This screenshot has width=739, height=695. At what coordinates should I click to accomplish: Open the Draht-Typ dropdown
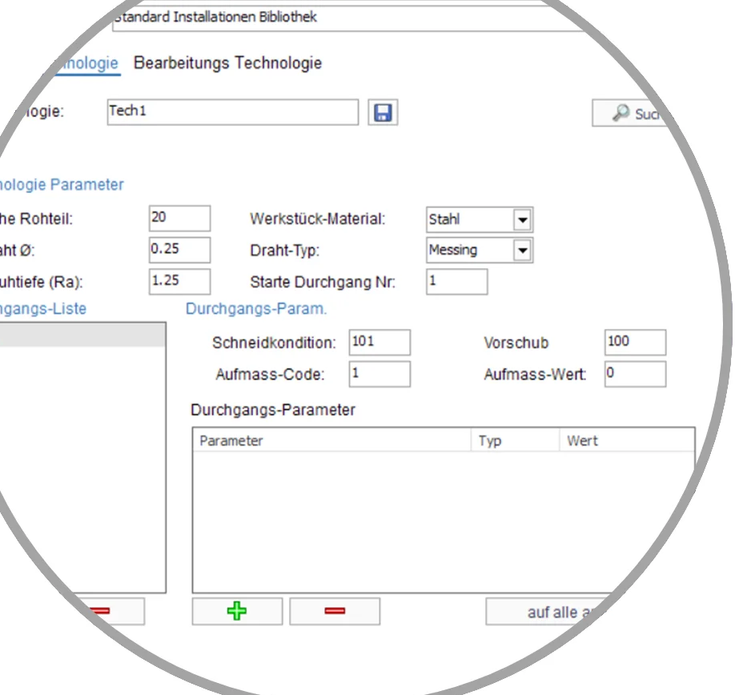[522, 250]
